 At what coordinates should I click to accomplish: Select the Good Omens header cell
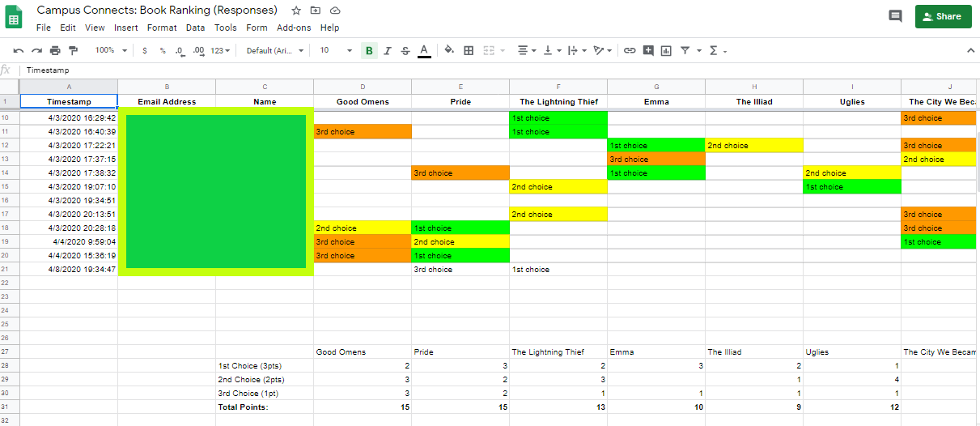point(363,102)
